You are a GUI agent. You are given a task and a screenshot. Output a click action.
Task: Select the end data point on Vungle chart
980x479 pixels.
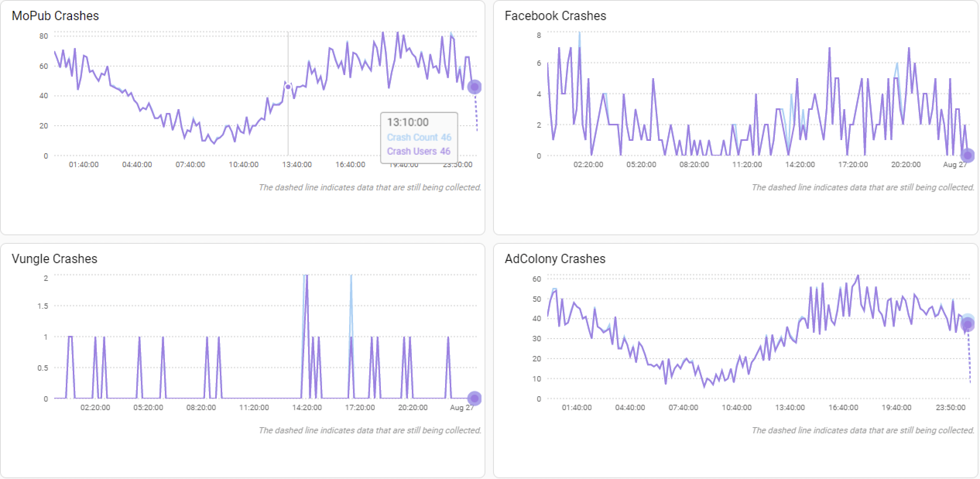coord(475,399)
